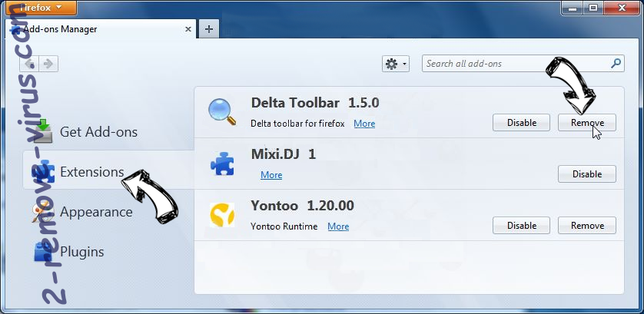Disable the Mixi.DJ extension
The width and height of the screenshot is (644, 314).
(586, 174)
